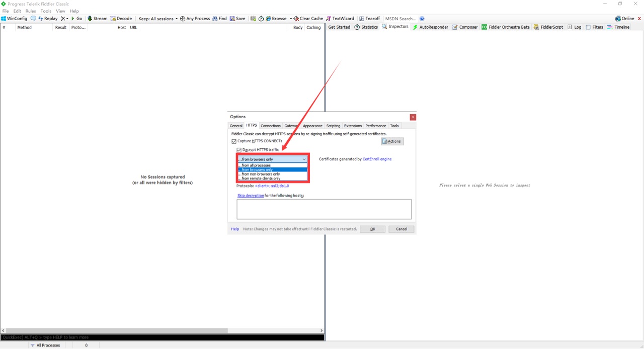Click the Actions button in Options
The width and height of the screenshot is (644, 349).
[392, 141]
